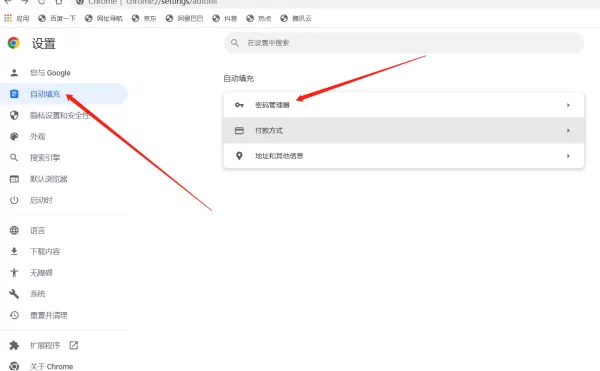The width and height of the screenshot is (600, 371).
Task: Click the Chrome logo beside 设置
Action: click(14, 43)
